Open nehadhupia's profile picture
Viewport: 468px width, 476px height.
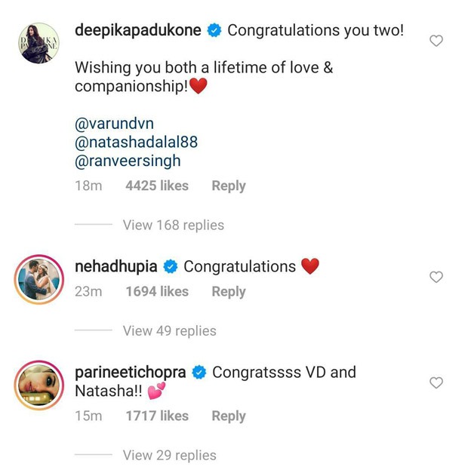point(36,280)
